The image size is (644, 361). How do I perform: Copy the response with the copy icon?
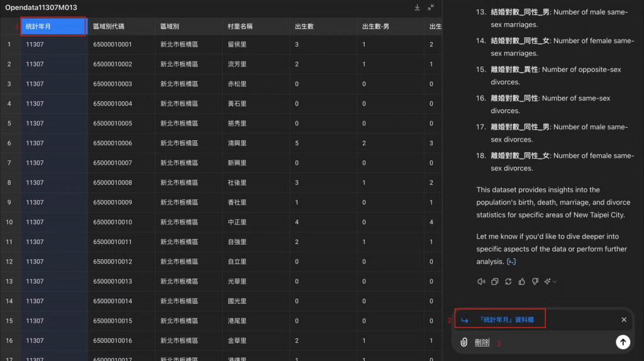point(494,281)
